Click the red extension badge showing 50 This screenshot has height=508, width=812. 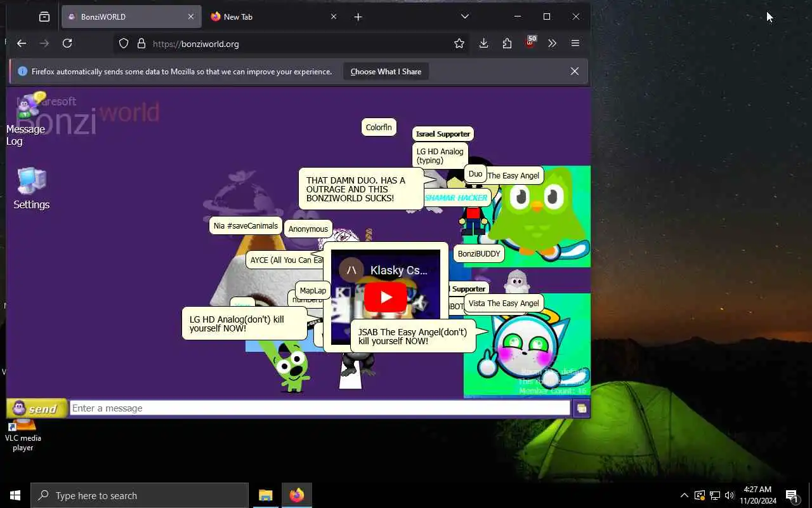tap(530, 42)
